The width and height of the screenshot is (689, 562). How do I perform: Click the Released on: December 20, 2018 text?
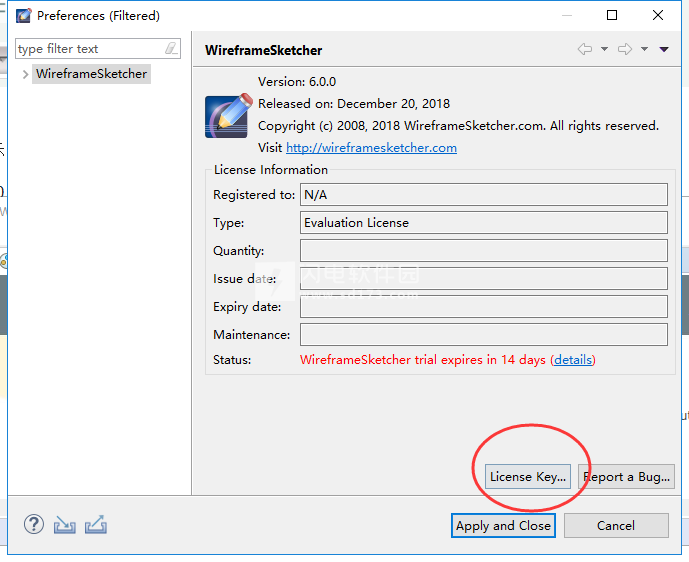point(354,104)
